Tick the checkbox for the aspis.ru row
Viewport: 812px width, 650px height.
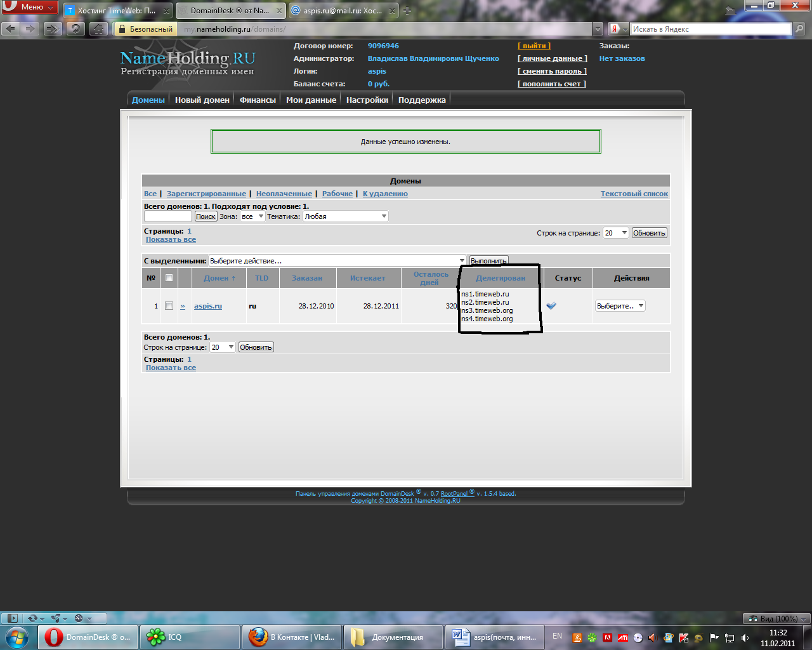(169, 306)
